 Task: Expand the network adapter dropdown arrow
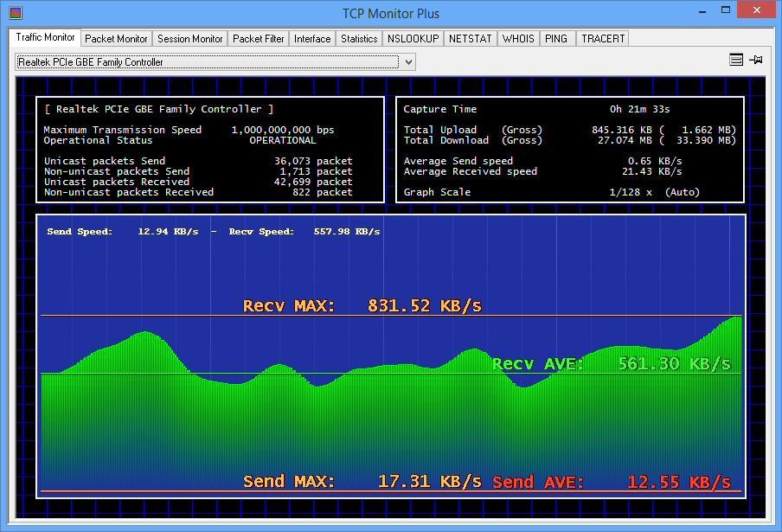[x=408, y=61]
